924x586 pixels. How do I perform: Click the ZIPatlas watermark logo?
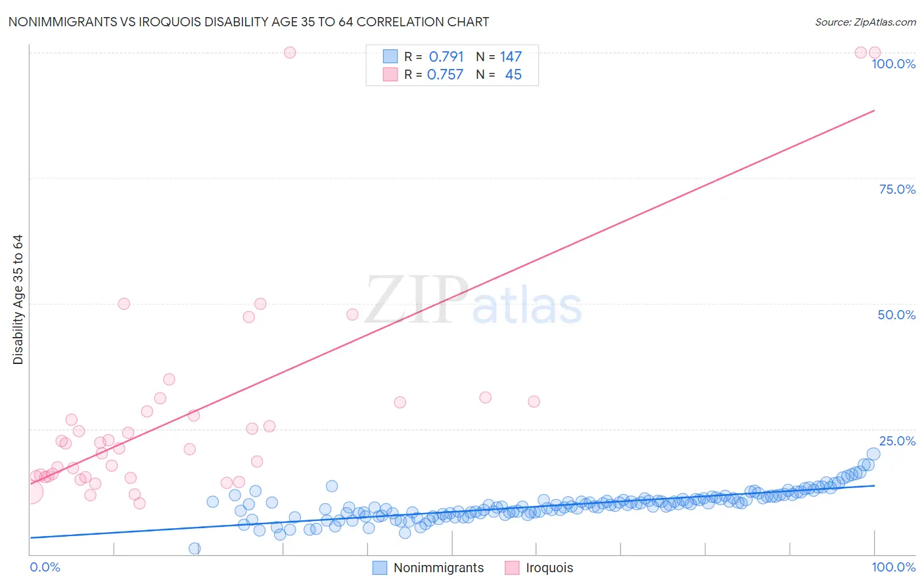474,300
